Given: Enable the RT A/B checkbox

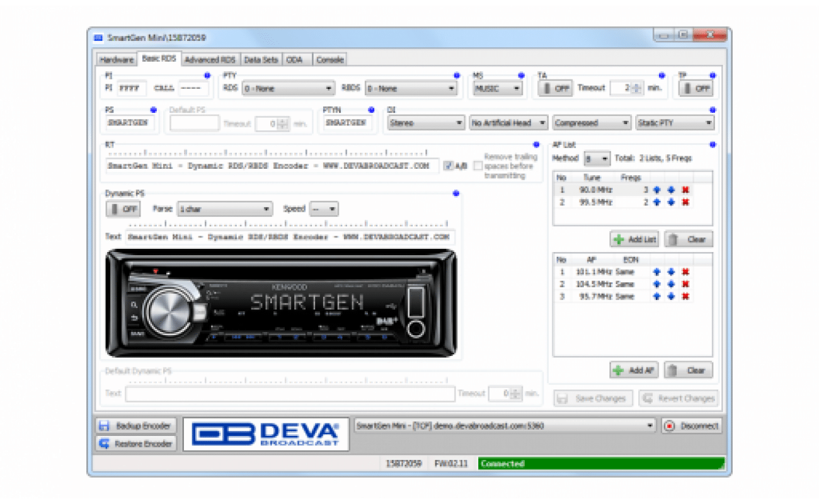Looking at the screenshot, I should pyautogui.click(x=448, y=166).
